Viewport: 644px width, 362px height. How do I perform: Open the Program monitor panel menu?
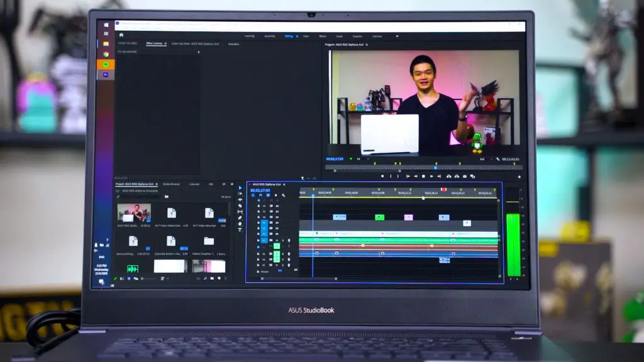tap(367, 45)
